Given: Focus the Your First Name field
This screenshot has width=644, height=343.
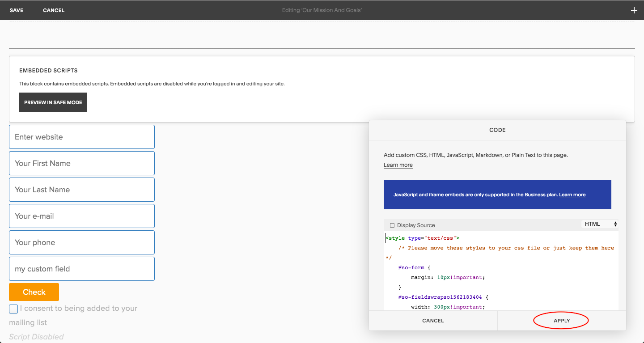Looking at the screenshot, I should click(x=82, y=163).
